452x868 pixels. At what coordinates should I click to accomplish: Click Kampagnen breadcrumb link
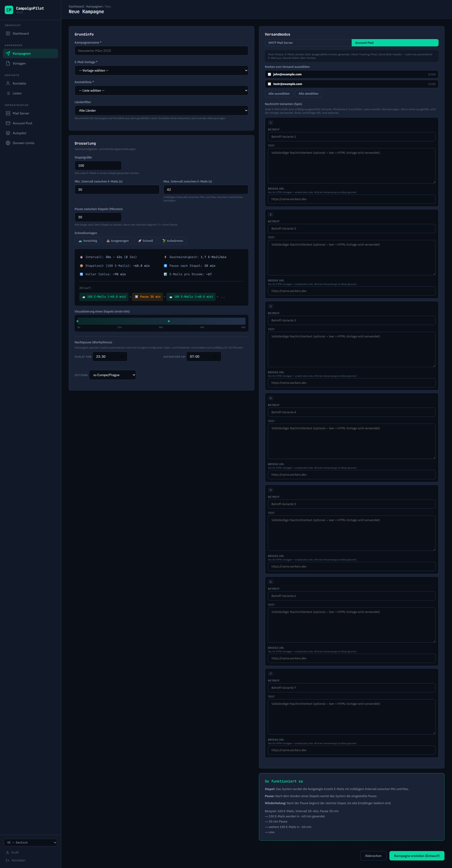pyautogui.click(x=94, y=6)
